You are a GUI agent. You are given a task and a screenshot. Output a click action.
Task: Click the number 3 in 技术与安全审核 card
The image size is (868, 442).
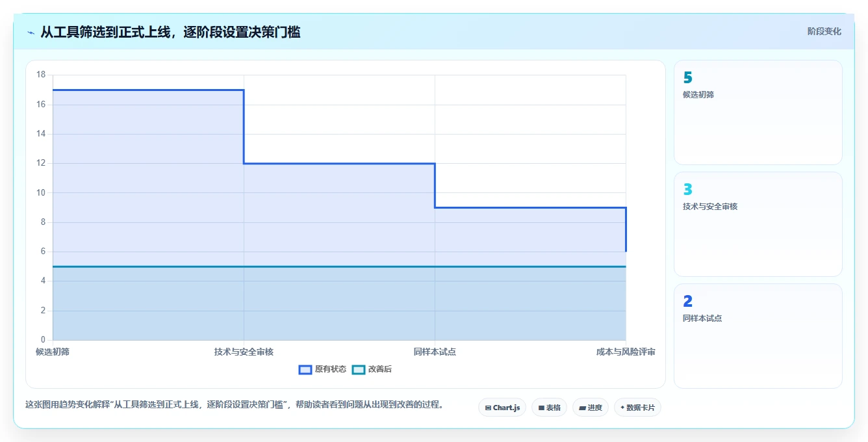688,190
